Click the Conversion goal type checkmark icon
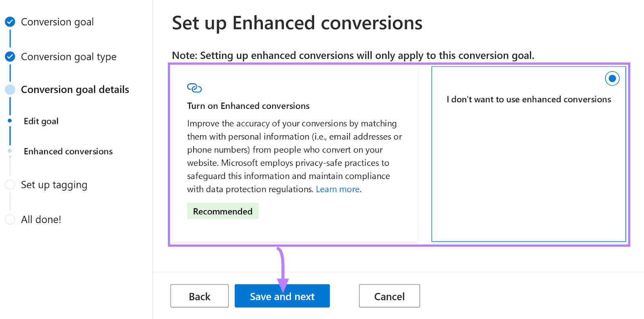The width and height of the screenshot is (644, 319). click(x=10, y=57)
